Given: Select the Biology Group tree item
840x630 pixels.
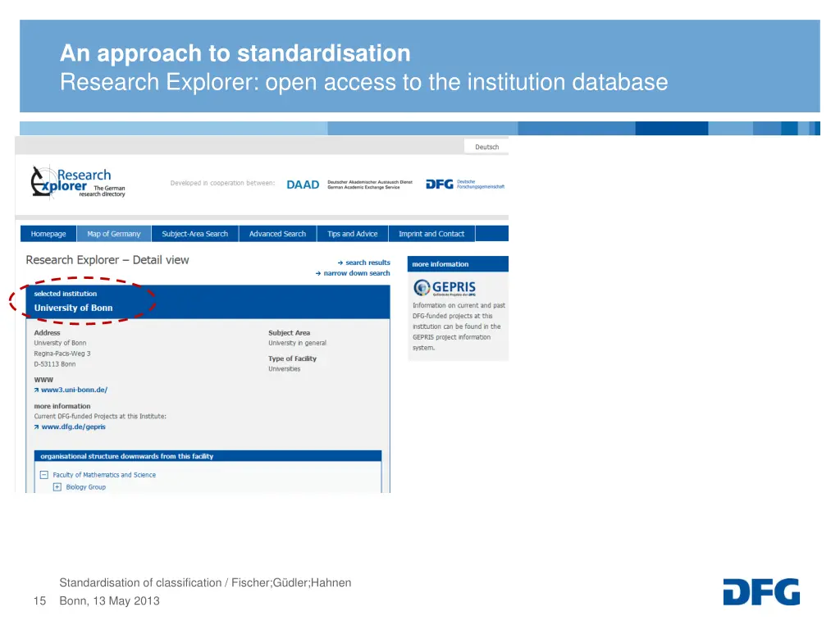Looking at the screenshot, I should [x=85, y=487].
